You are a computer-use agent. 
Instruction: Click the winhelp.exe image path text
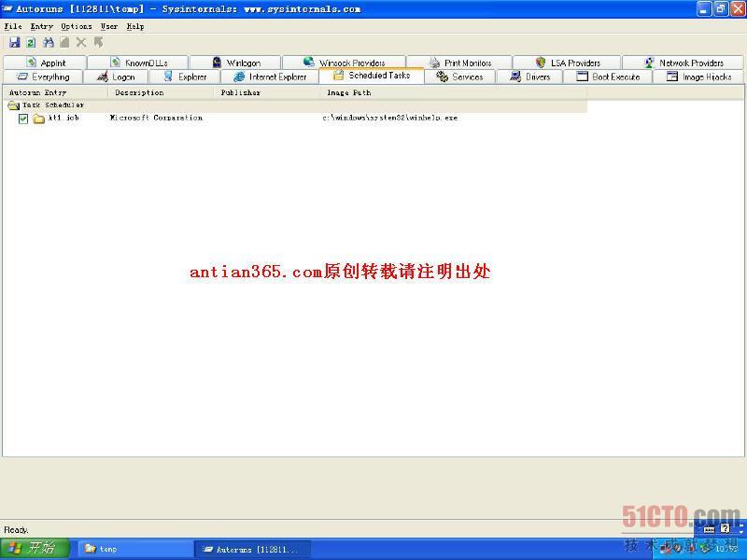point(390,118)
